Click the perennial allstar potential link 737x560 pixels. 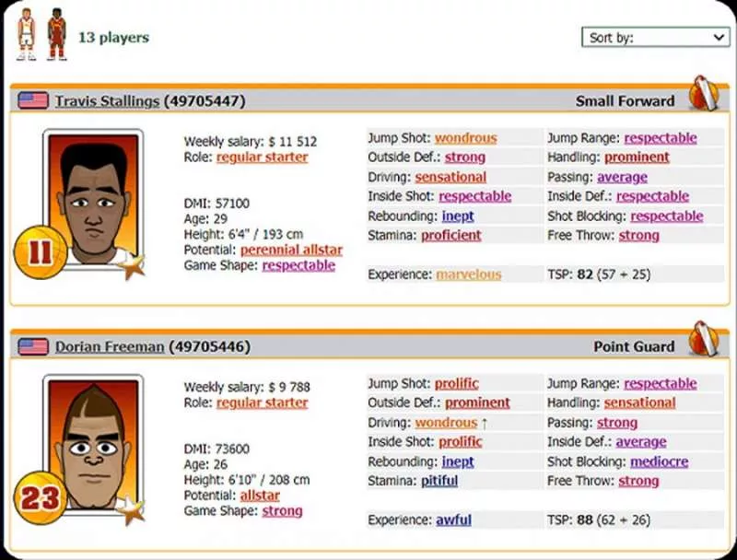point(291,249)
